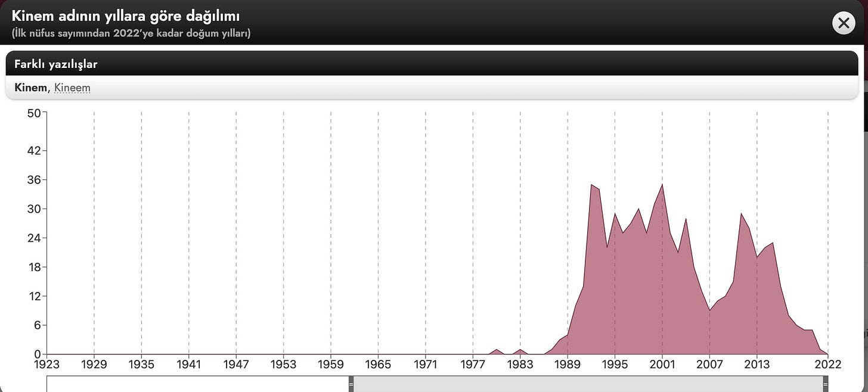Click the 2013 x-axis label

757,364
